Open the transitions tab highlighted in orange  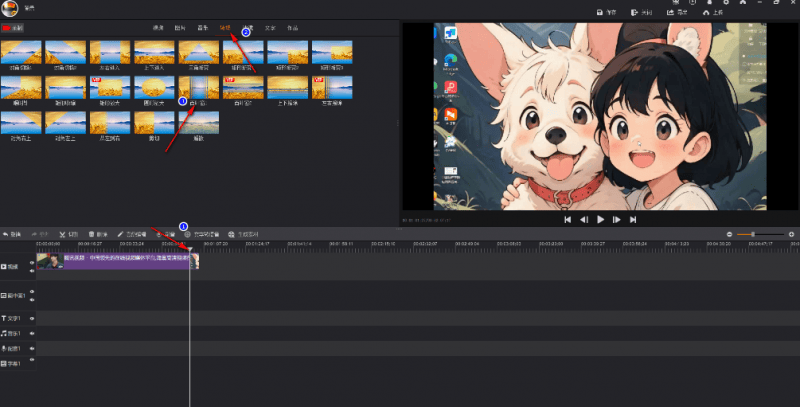pos(227,28)
